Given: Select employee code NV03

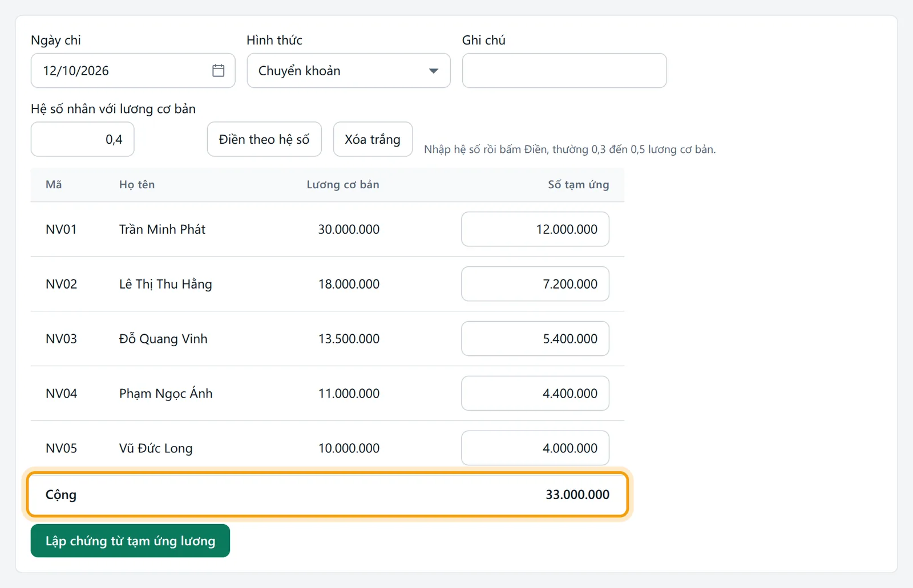Looking at the screenshot, I should tap(61, 339).
